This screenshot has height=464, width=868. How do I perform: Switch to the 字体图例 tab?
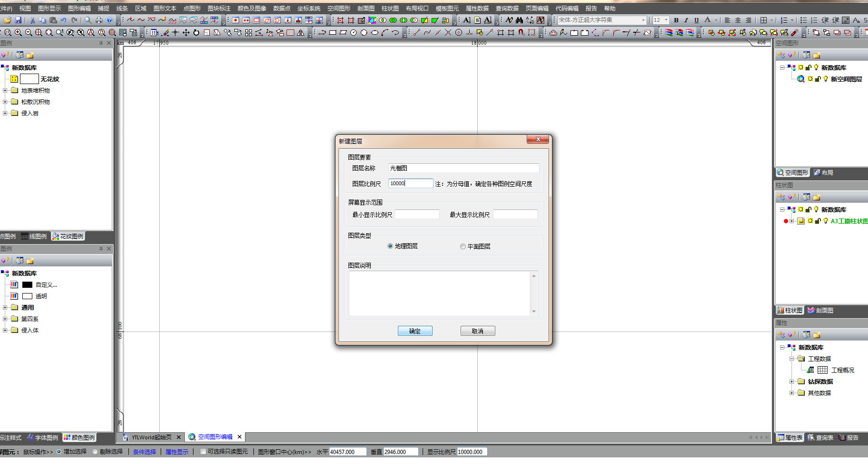pyautogui.click(x=42, y=437)
